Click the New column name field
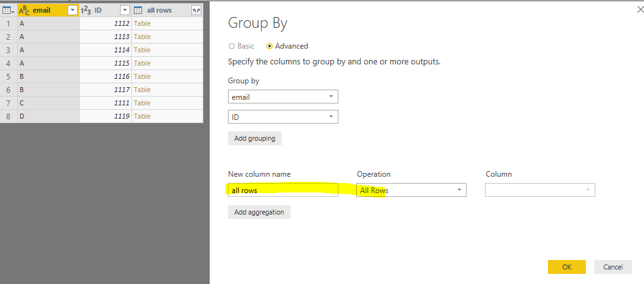The width and height of the screenshot is (644, 284). (x=283, y=190)
